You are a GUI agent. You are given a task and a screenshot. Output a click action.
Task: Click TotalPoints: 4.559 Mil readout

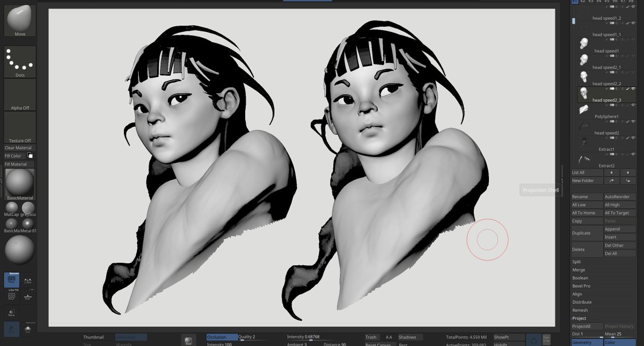pos(466,337)
